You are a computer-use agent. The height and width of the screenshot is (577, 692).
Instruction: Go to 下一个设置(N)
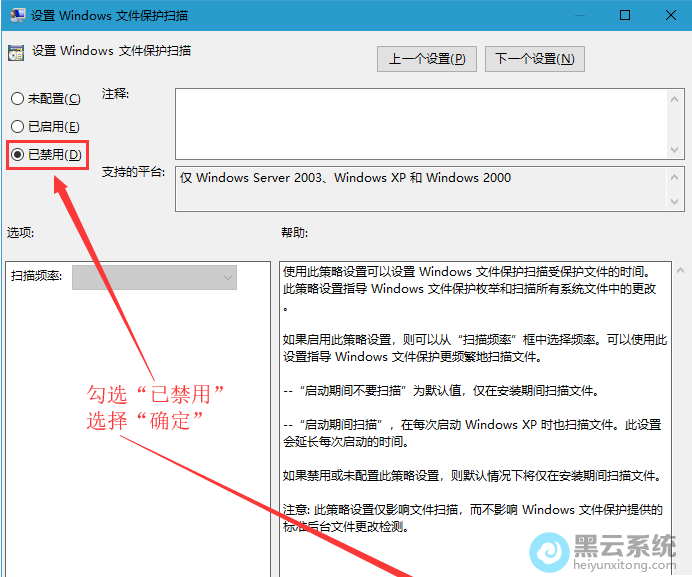(x=534, y=59)
